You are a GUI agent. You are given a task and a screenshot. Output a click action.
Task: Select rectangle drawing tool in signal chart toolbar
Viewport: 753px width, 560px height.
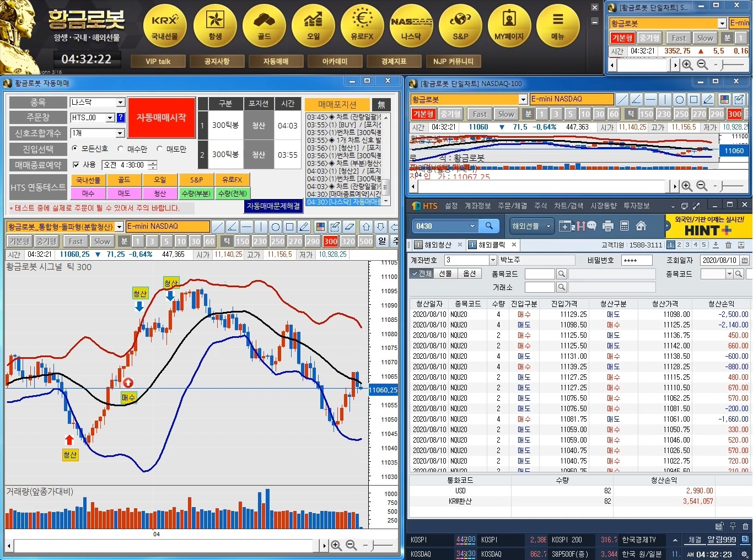click(x=290, y=227)
